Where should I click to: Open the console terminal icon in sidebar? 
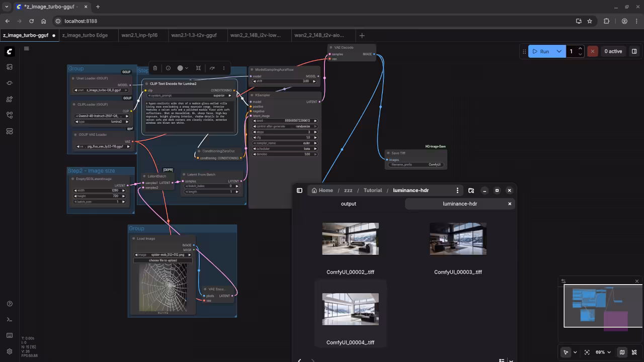[x=10, y=320]
